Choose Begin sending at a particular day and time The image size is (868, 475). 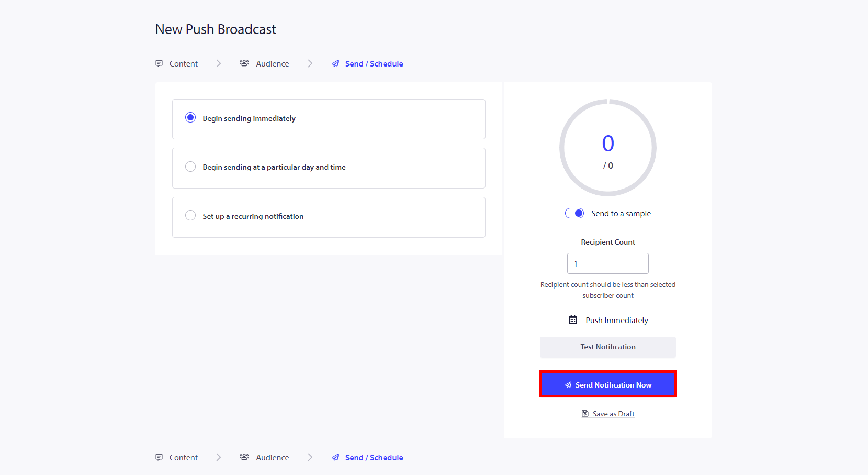pos(190,167)
